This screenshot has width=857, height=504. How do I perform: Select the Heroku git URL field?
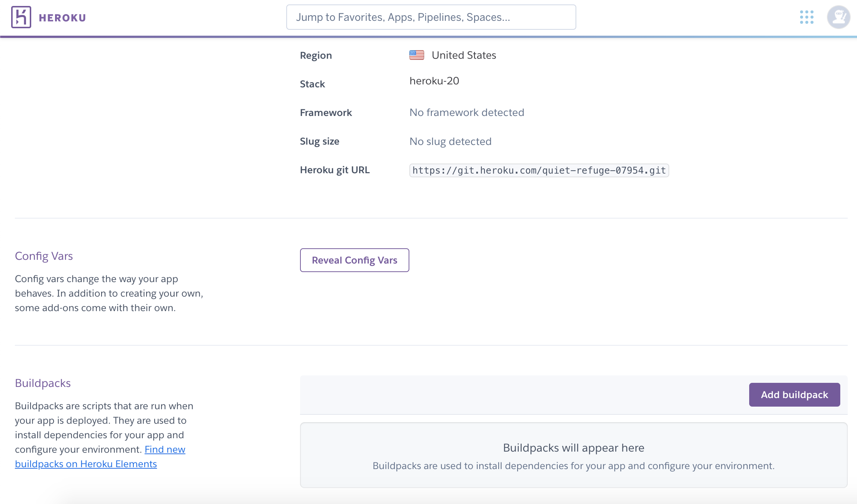pyautogui.click(x=539, y=170)
